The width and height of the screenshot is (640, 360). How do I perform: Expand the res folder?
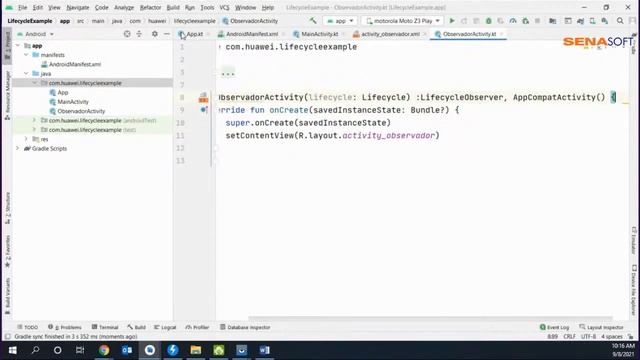[x=26, y=139]
